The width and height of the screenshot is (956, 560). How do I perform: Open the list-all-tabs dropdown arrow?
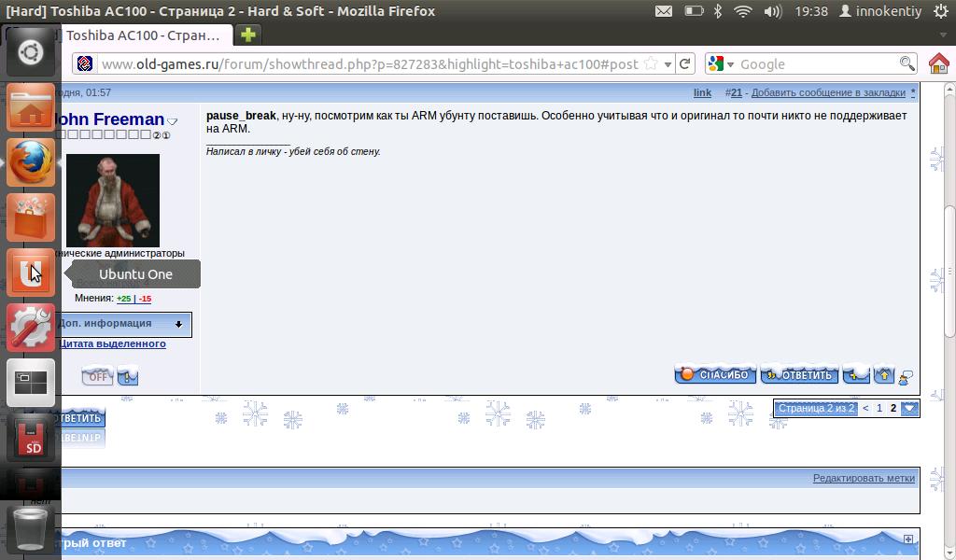[x=943, y=35]
